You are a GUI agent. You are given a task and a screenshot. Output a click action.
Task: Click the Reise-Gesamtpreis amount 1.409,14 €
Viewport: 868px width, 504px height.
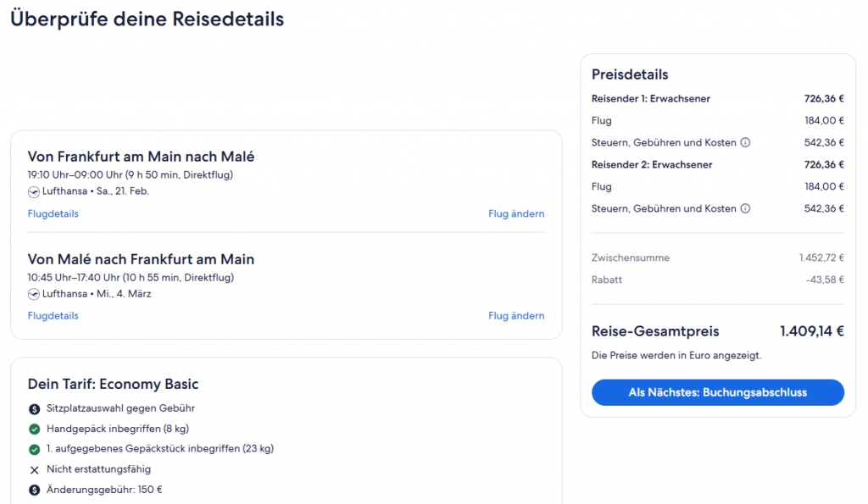click(x=811, y=332)
